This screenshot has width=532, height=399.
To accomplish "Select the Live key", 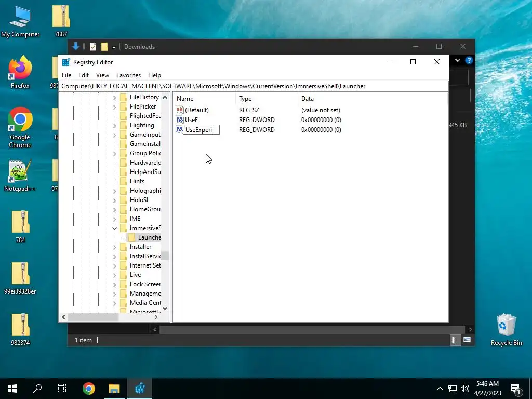I will [x=136, y=275].
